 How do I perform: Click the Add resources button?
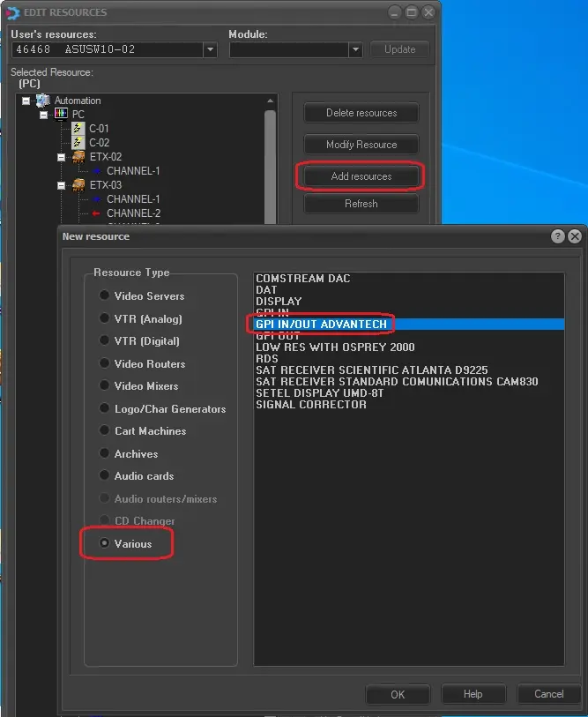(x=361, y=176)
